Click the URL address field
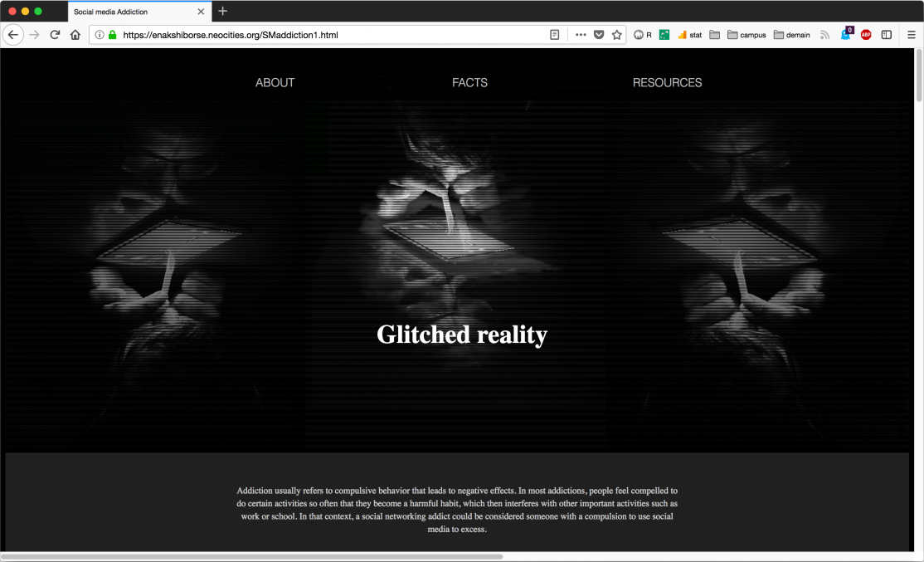 click(332, 35)
